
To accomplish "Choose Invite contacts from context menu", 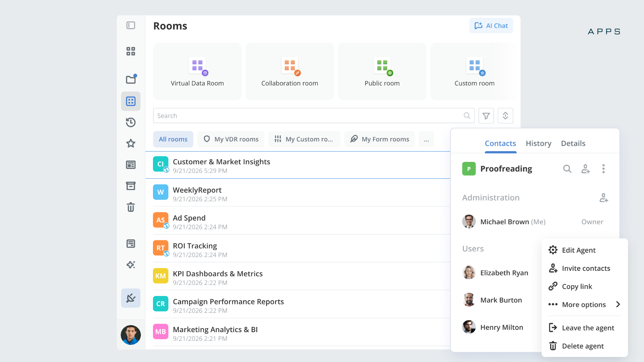I will [x=585, y=268].
